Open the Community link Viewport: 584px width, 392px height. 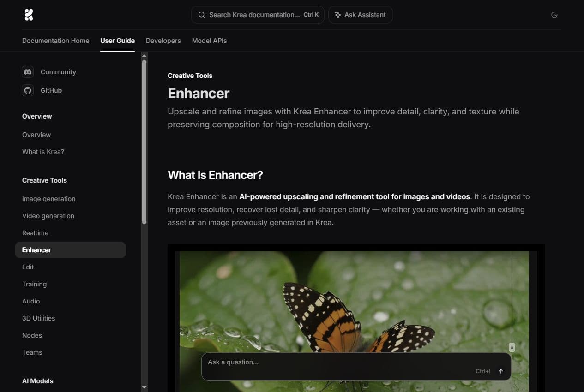[x=58, y=72]
